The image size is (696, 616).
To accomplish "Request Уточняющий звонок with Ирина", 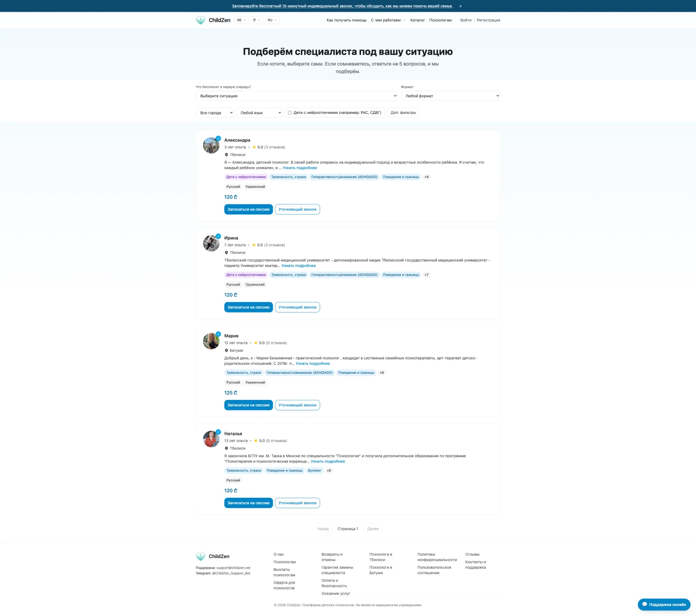I will coord(298,307).
